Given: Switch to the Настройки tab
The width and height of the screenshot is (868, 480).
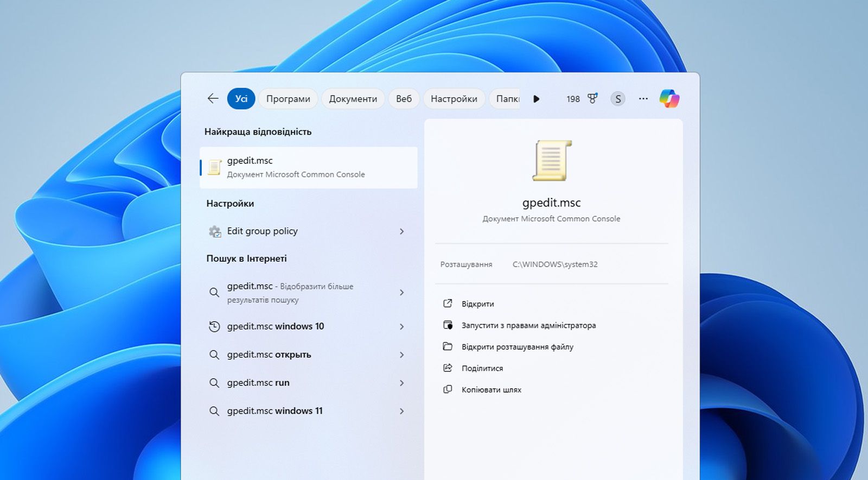Looking at the screenshot, I should coord(454,99).
